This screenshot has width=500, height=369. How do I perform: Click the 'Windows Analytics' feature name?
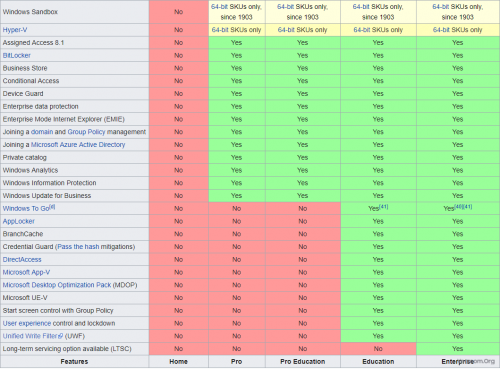point(30,170)
